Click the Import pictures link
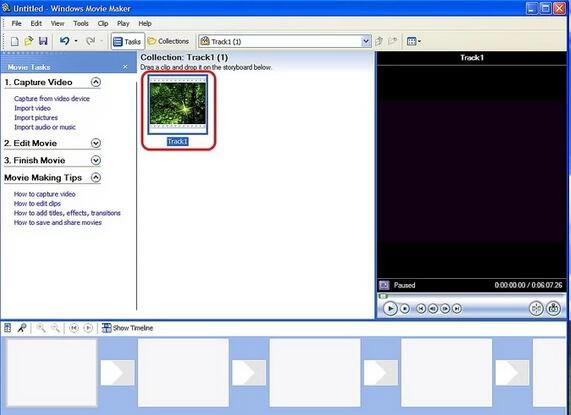Viewport: 571px width, 415px height. point(36,118)
